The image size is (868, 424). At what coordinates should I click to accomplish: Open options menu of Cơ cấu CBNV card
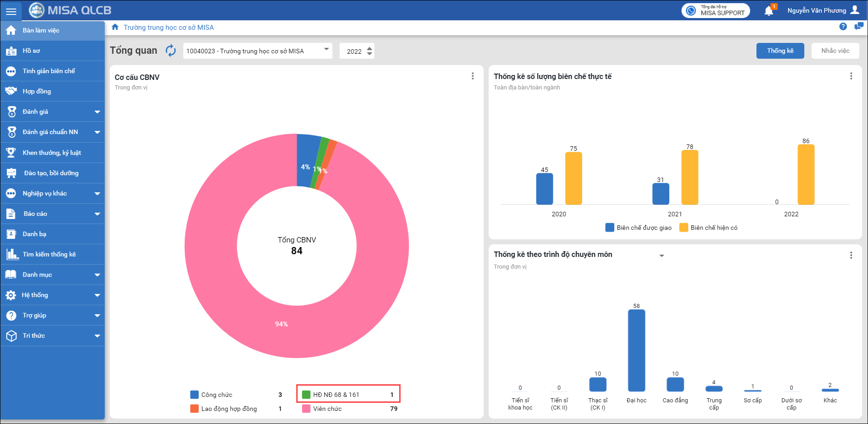point(472,76)
